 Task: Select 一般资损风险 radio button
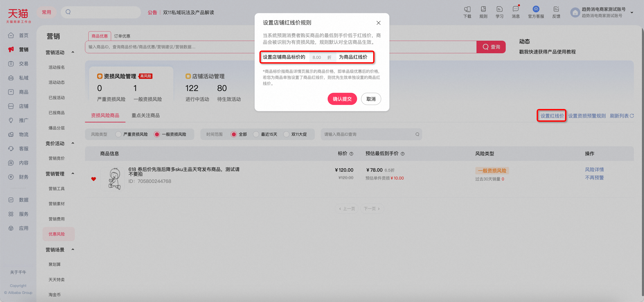(x=157, y=134)
